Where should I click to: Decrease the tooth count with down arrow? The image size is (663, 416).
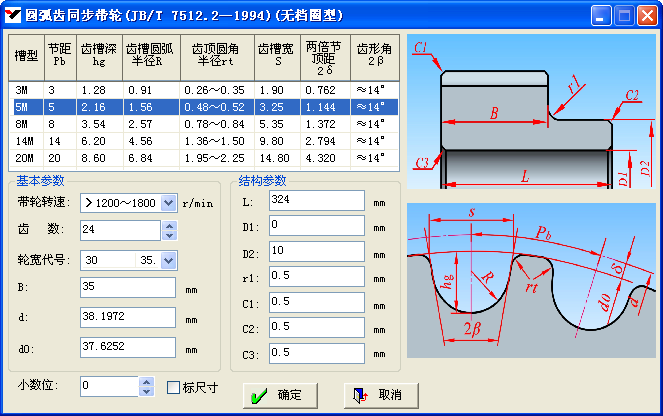tap(169, 236)
